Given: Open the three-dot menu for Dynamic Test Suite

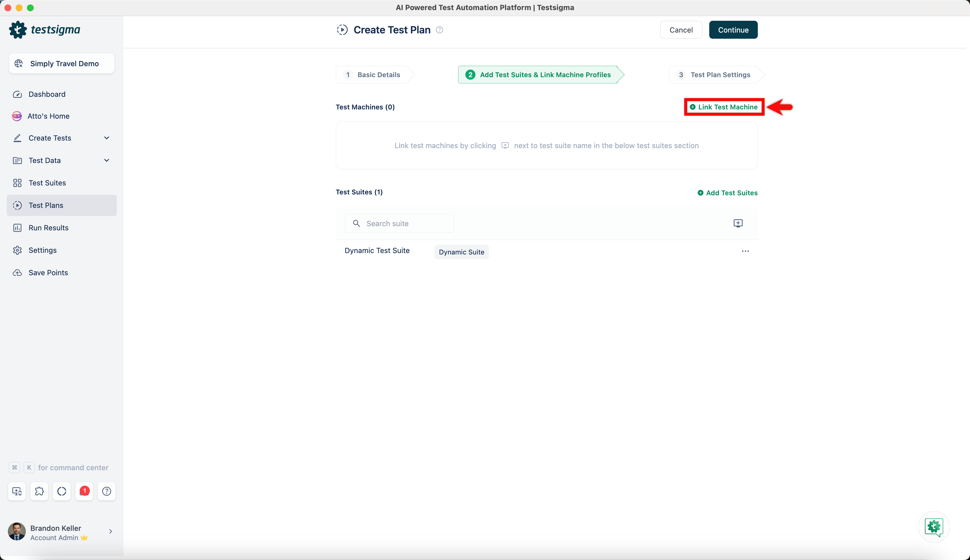Looking at the screenshot, I should point(745,251).
